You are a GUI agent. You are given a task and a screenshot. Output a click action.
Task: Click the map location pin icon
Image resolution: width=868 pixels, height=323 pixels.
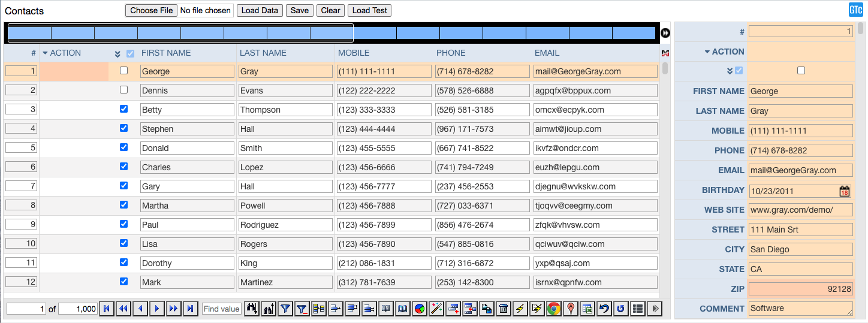pos(571,309)
